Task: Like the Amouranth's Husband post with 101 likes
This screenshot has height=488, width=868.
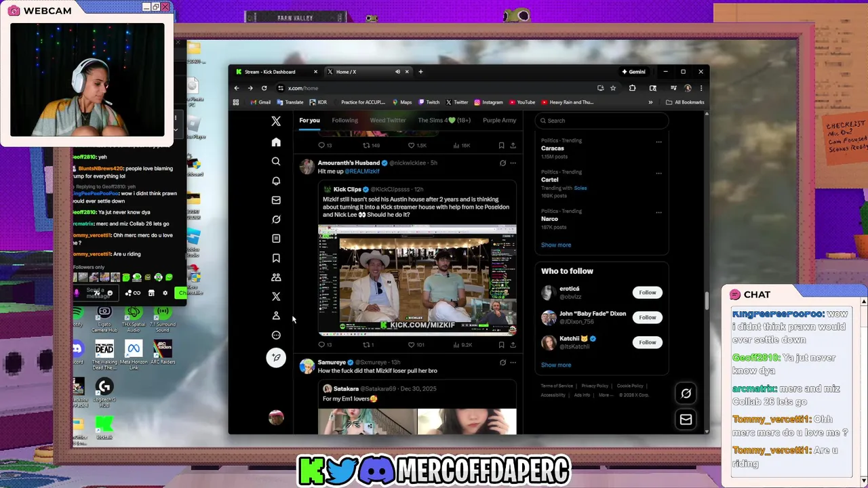Action: pos(416,345)
